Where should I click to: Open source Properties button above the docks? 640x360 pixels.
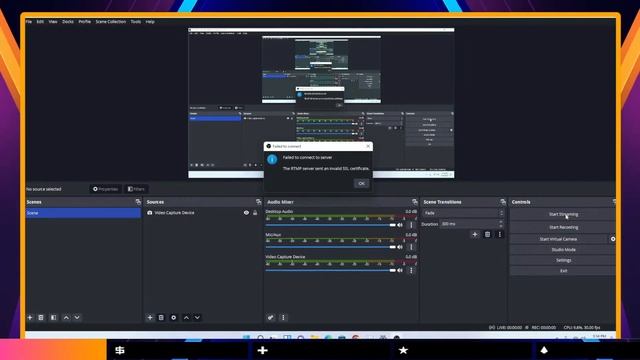point(105,189)
